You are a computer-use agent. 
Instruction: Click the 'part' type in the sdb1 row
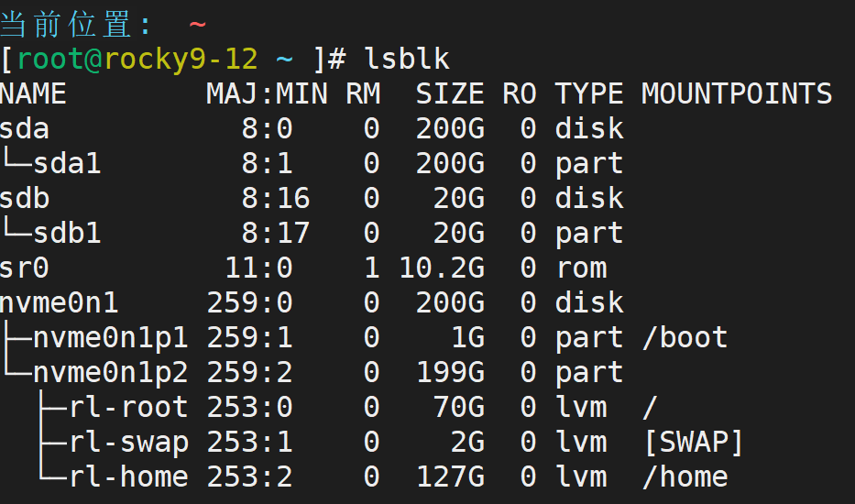[589, 234]
